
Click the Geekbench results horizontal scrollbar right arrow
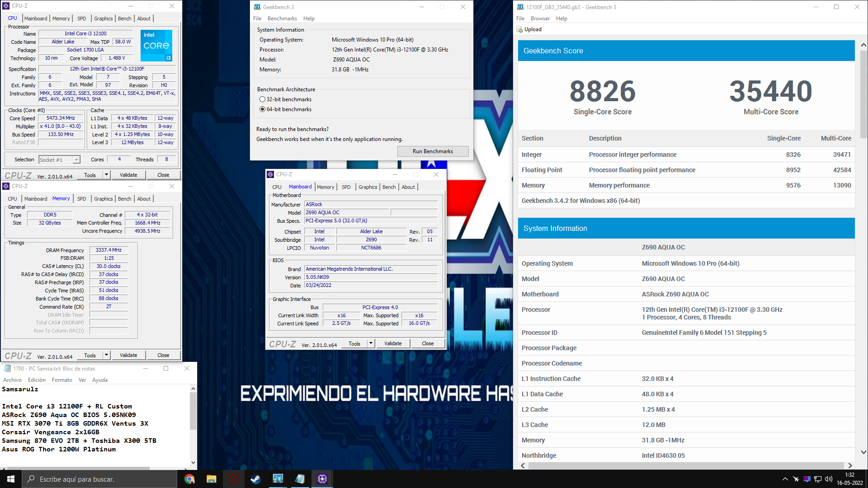tap(850, 465)
